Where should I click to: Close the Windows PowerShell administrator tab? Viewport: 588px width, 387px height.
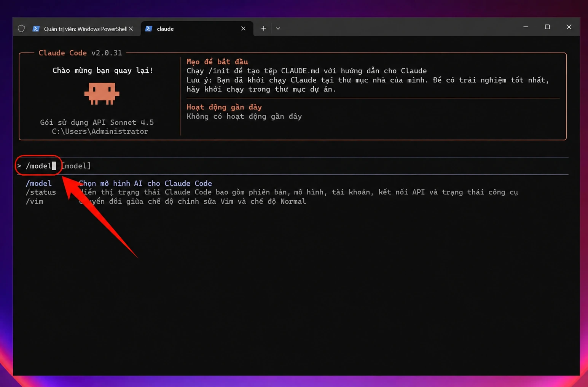click(131, 29)
